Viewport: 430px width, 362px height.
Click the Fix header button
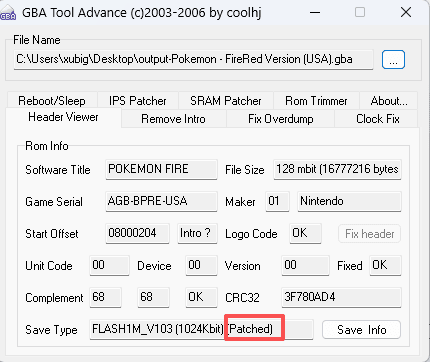coord(369,234)
